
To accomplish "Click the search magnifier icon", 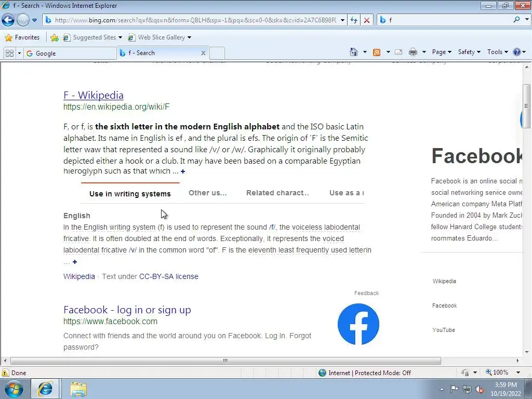I will pos(517,20).
